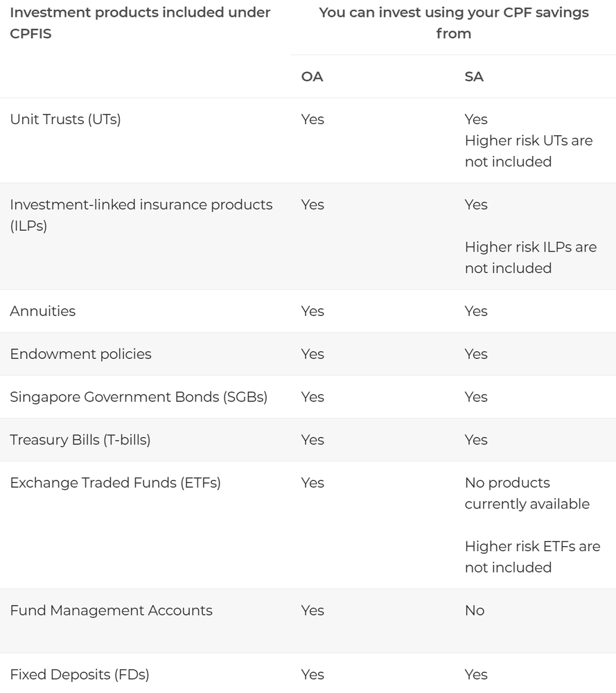Click the 'Higher risk ILPs are not included' note
Viewport: 616px width, 693px height.
click(x=530, y=257)
